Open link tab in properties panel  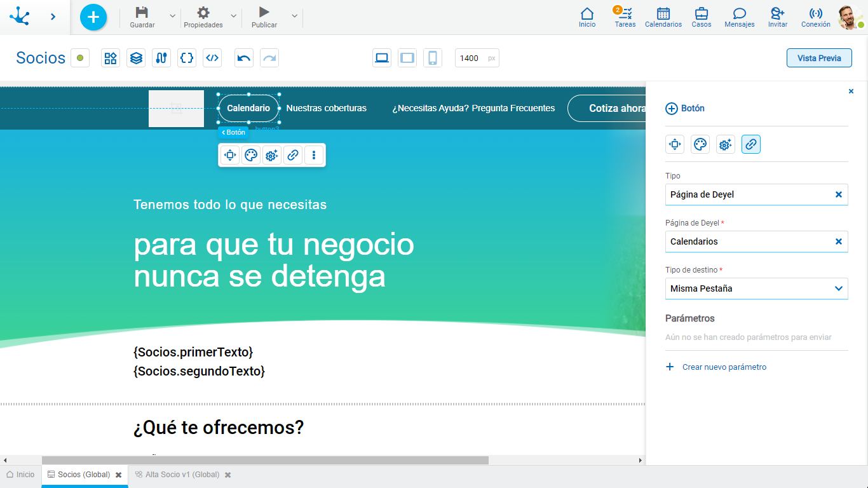click(x=751, y=145)
